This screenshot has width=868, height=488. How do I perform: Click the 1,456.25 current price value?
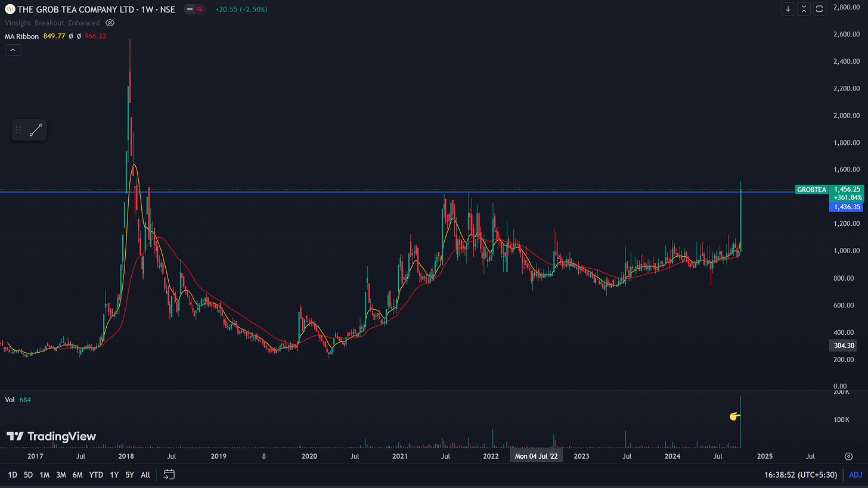[846, 189]
